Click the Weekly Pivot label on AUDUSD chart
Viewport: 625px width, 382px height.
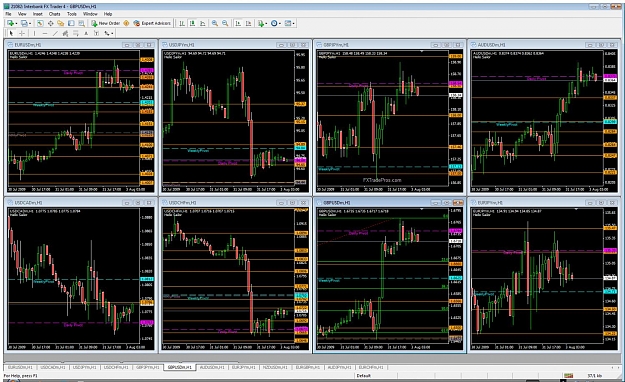click(x=507, y=125)
